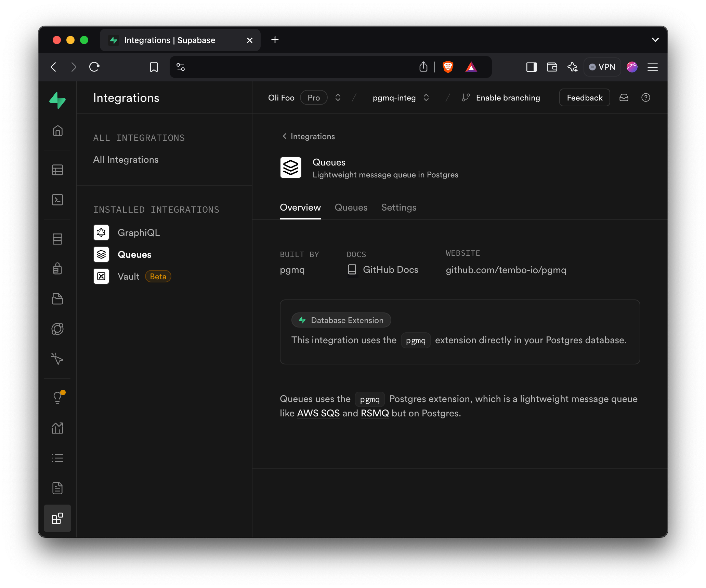The height and width of the screenshot is (588, 706).
Task: Select the GraphiQL installed integration
Action: coord(127,232)
